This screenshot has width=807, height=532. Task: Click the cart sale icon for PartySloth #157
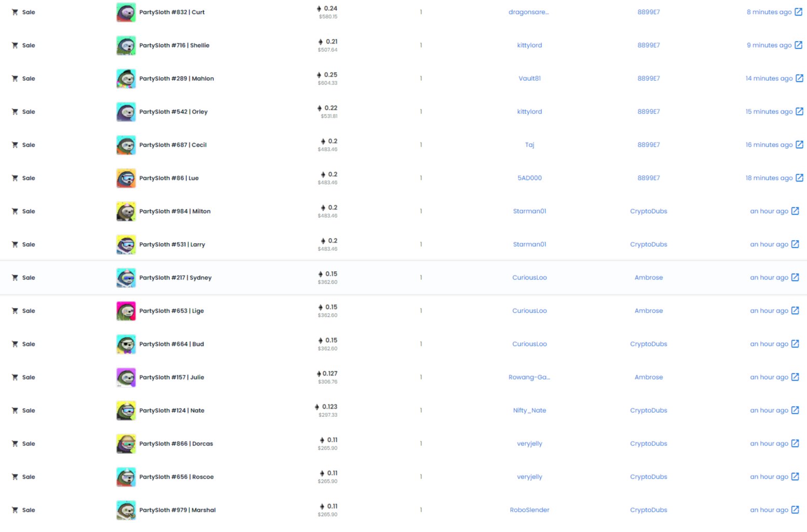(15, 377)
